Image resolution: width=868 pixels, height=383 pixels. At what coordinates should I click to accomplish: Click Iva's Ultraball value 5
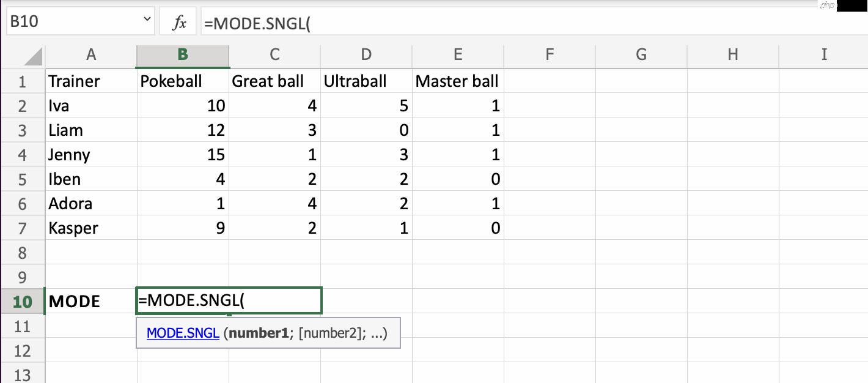click(x=366, y=105)
